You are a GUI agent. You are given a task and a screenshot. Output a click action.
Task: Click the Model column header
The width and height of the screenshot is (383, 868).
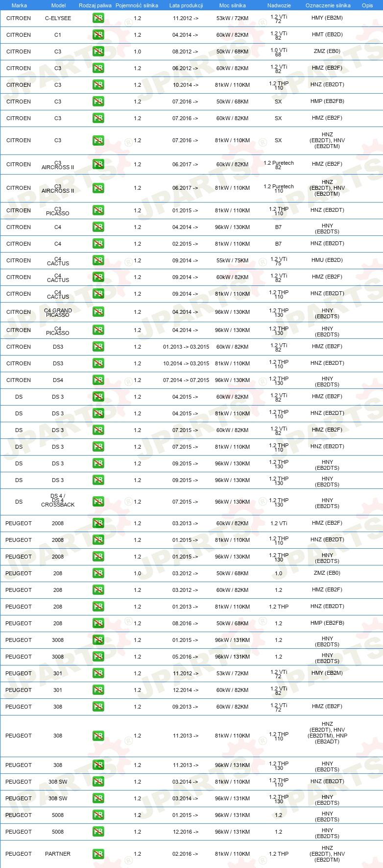(58, 5)
